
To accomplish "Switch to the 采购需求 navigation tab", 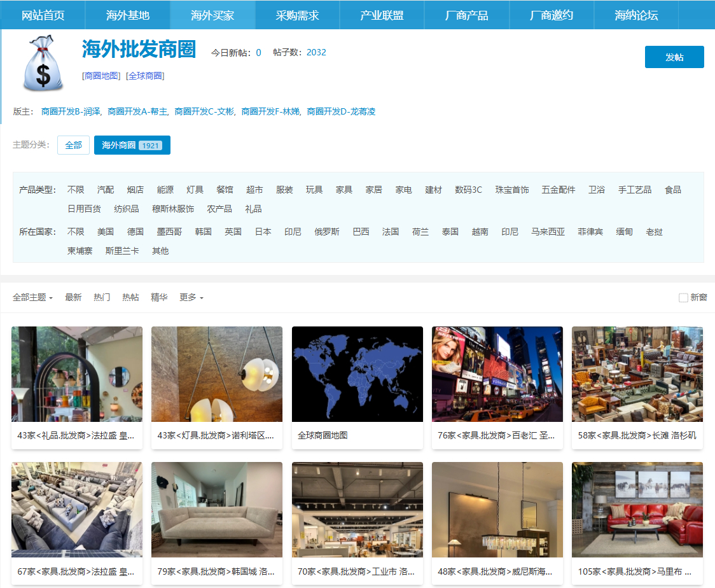I will click(297, 15).
